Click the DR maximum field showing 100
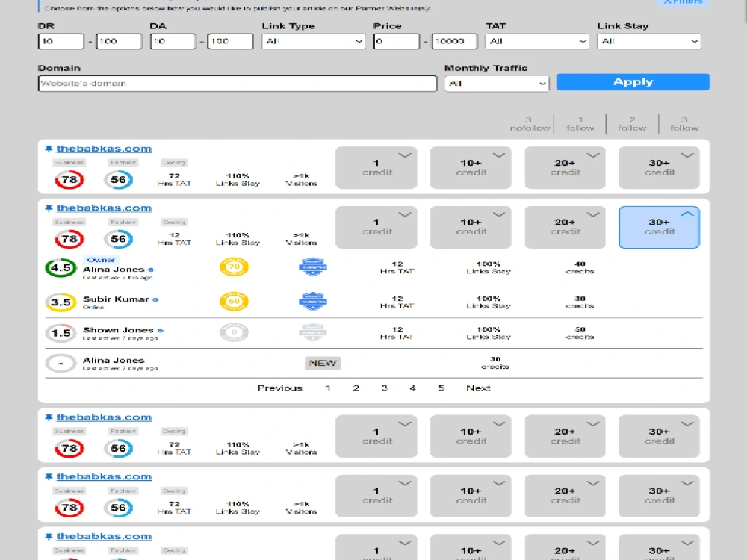Viewport: 747px width, 560px height. coord(119,41)
